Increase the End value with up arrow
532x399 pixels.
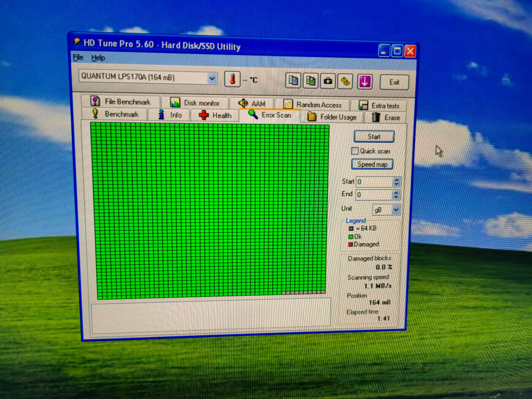pyautogui.click(x=396, y=192)
